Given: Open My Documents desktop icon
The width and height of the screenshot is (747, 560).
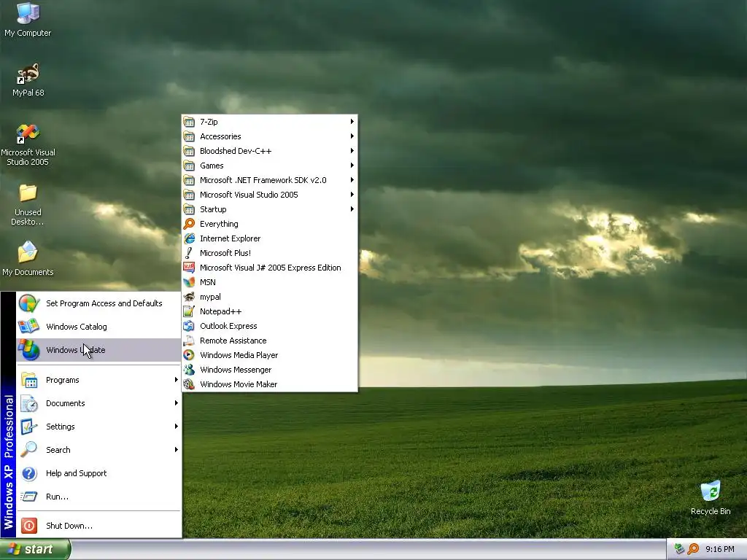Looking at the screenshot, I should 28,259.
